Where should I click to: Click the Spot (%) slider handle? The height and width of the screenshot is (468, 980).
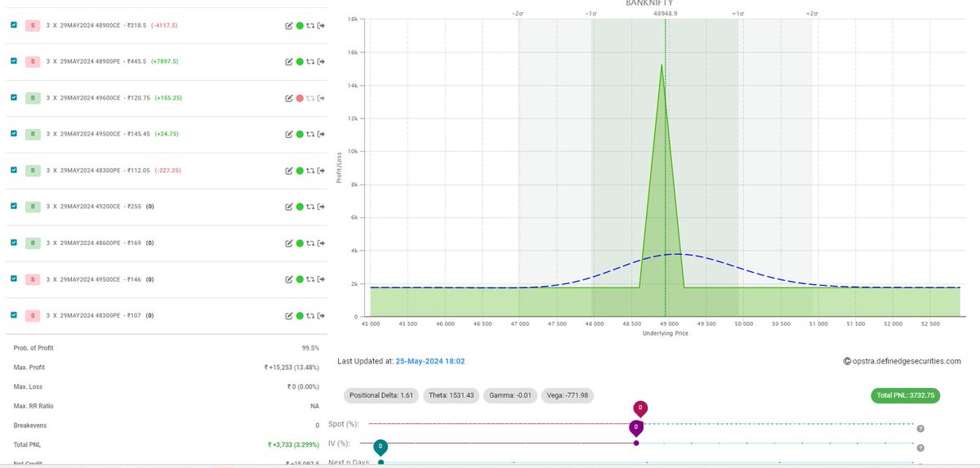pyautogui.click(x=640, y=409)
